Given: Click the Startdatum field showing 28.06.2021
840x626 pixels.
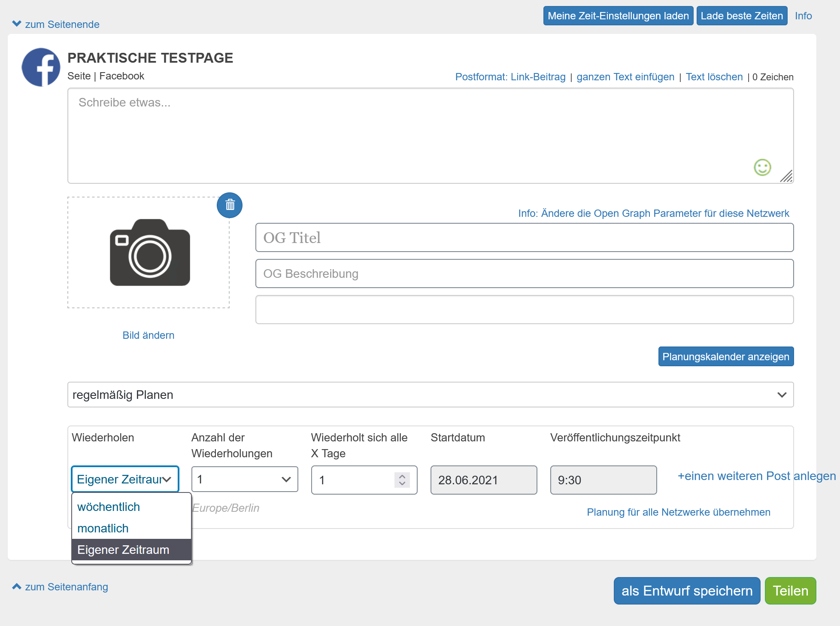Looking at the screenshot, I should click(483, 480).
